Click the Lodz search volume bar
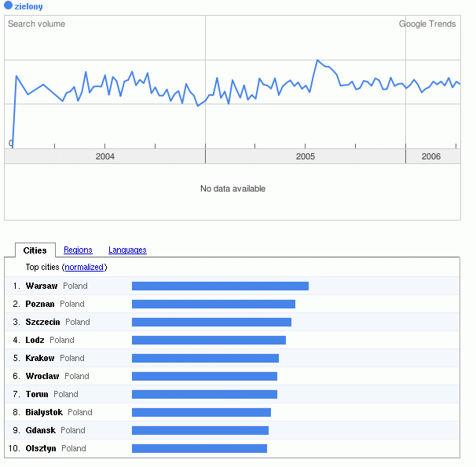The width and height of the screenshot is (476, 467). click(209, 340)
